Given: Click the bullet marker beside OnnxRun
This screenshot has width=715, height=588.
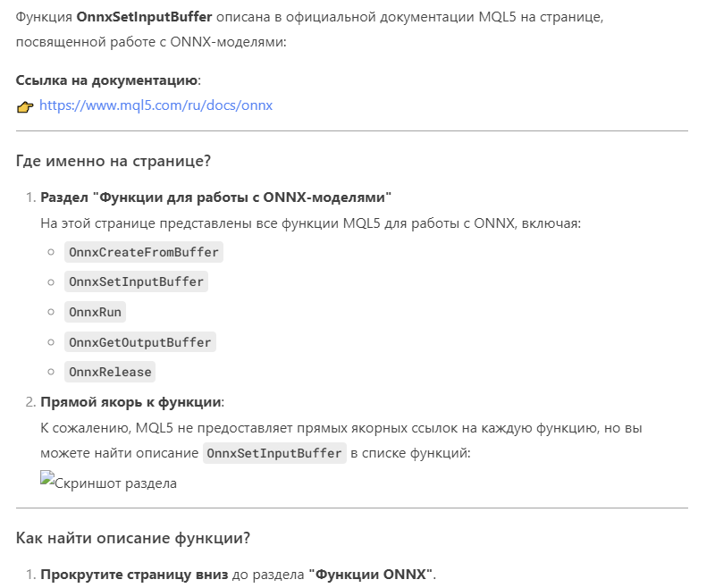Looking at the screenshot, I should (x=51, y=312).
